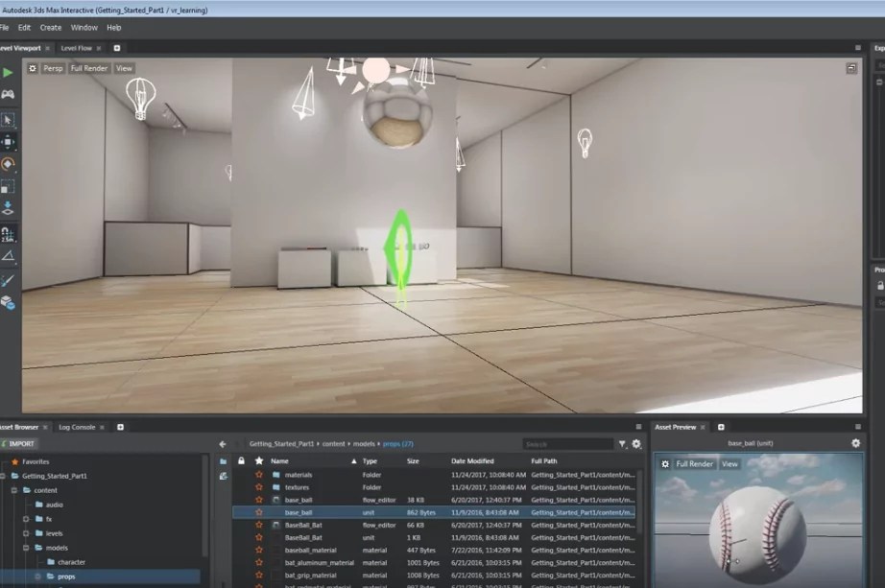Open the Window menu
This screenshot has width=885, height=588.
point(84,28)
